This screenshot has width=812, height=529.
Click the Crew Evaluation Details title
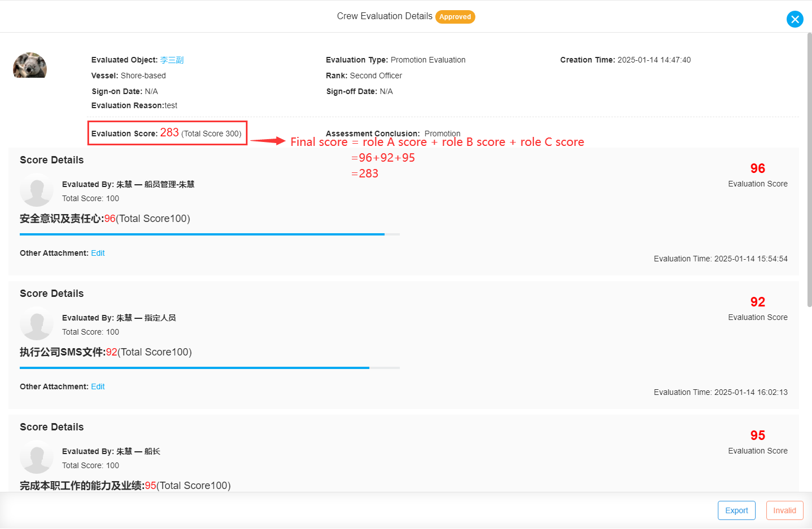tap(385, 16)
